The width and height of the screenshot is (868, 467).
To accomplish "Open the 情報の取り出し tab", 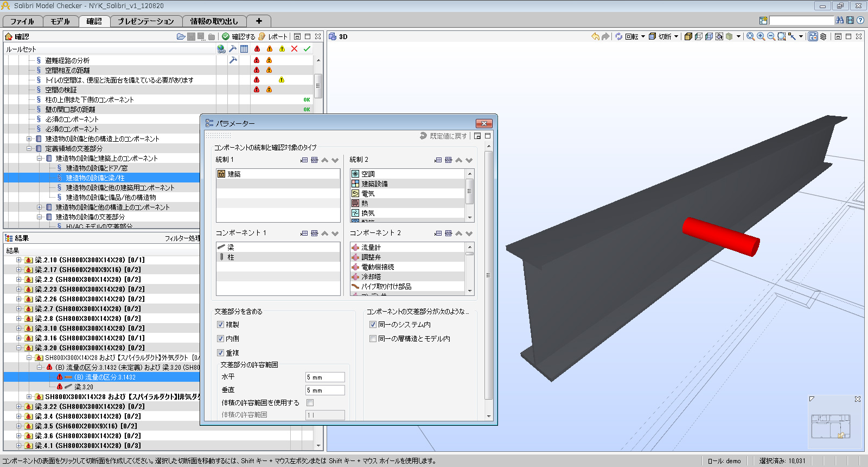I will [214, 21].
